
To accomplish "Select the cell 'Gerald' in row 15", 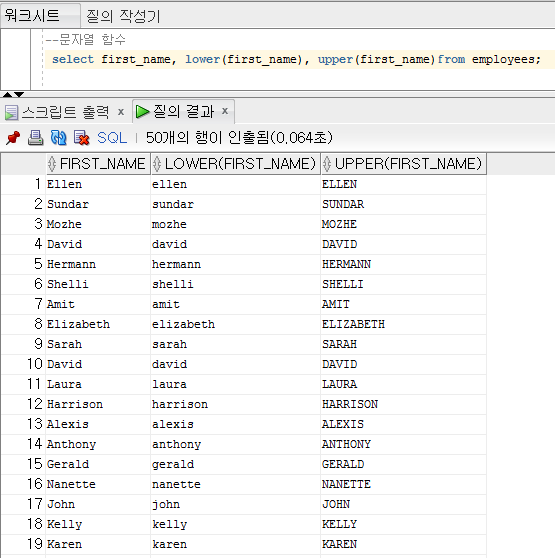I will tap(98, 464).
